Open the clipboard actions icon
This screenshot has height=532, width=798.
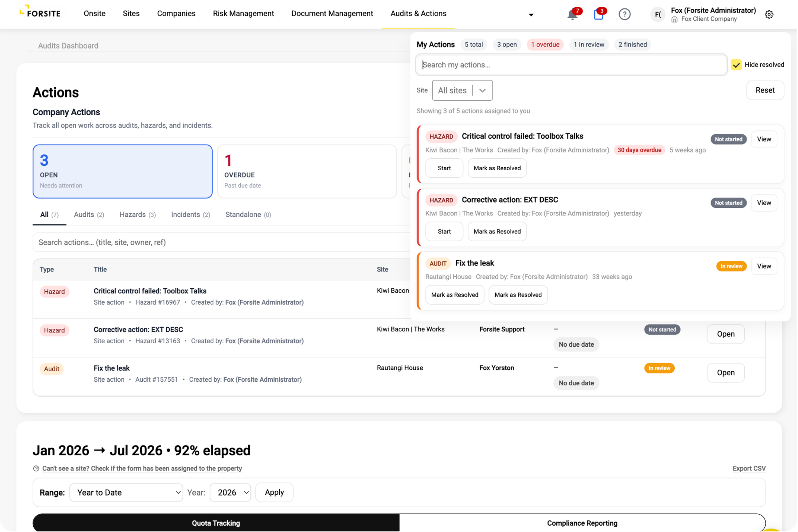click(598, 15)
